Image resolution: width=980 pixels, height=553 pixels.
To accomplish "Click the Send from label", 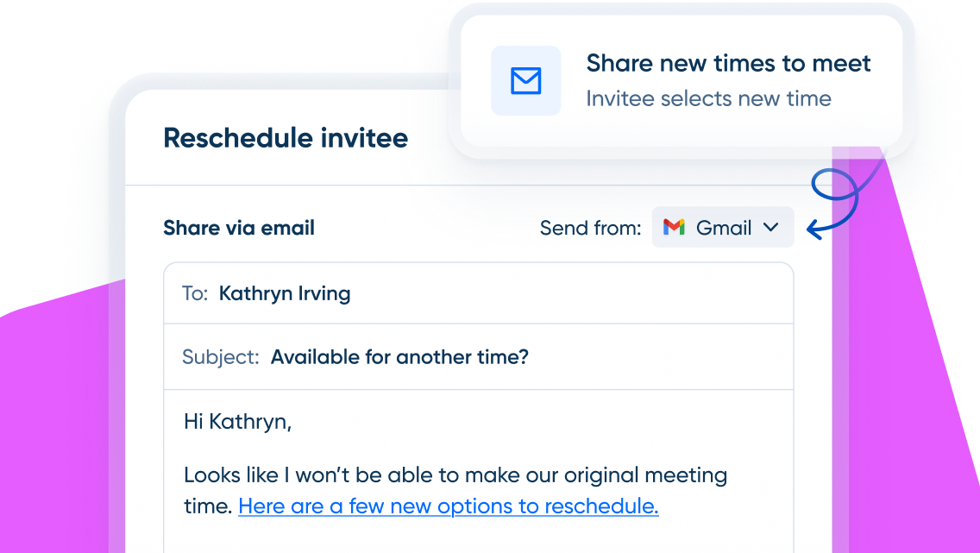I will pyautogui.click(x=590, y=228).
